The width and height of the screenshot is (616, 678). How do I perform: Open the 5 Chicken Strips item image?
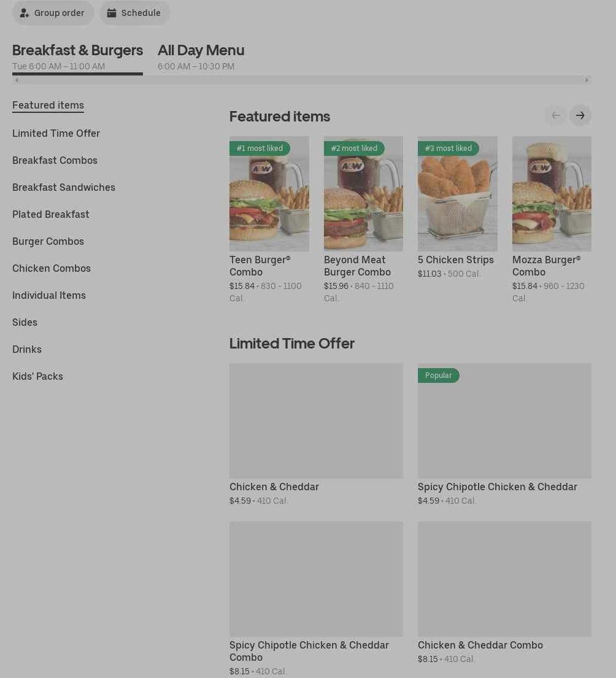point(457,194)
